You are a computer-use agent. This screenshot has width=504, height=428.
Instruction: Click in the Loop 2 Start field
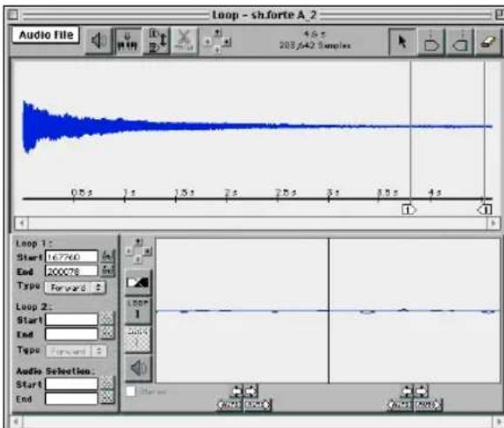tap(71, 319)
